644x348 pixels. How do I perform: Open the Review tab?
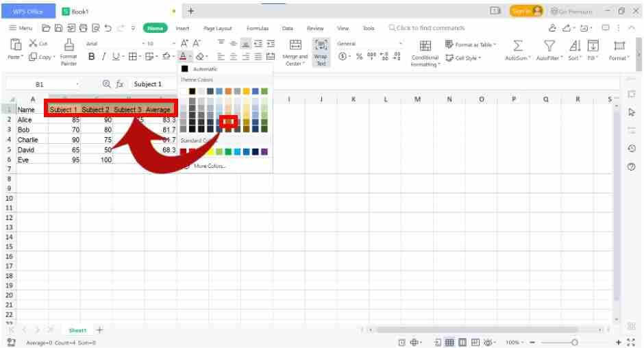(x=315, y=28)
